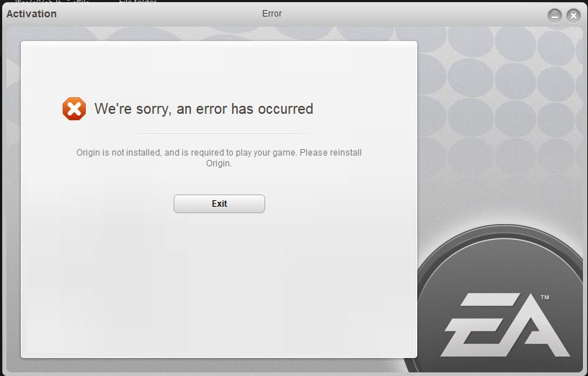
Task: Click the "Origin is not installed" message line
Action: point(219,153)
